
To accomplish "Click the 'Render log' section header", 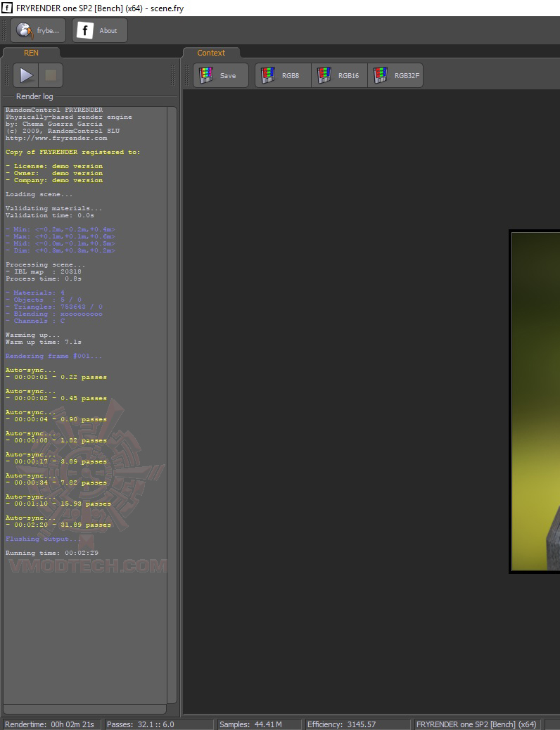I will tap(34, 96).
